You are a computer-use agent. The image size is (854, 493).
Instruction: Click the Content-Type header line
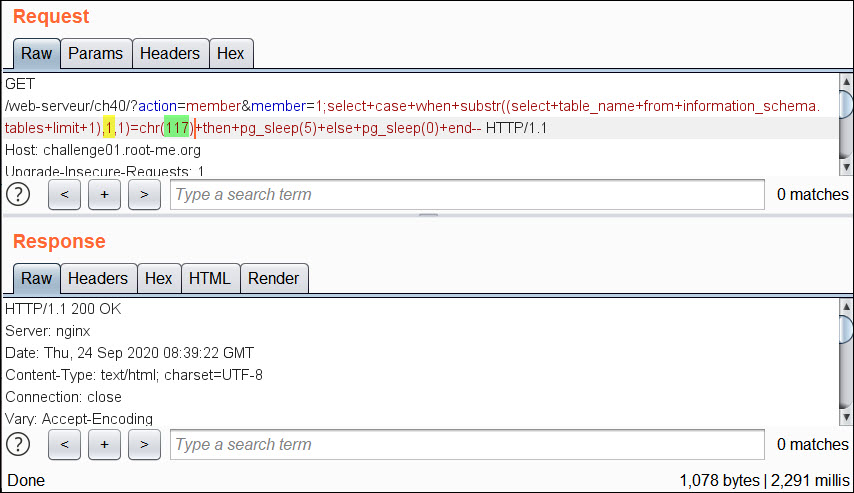[134, 375]
